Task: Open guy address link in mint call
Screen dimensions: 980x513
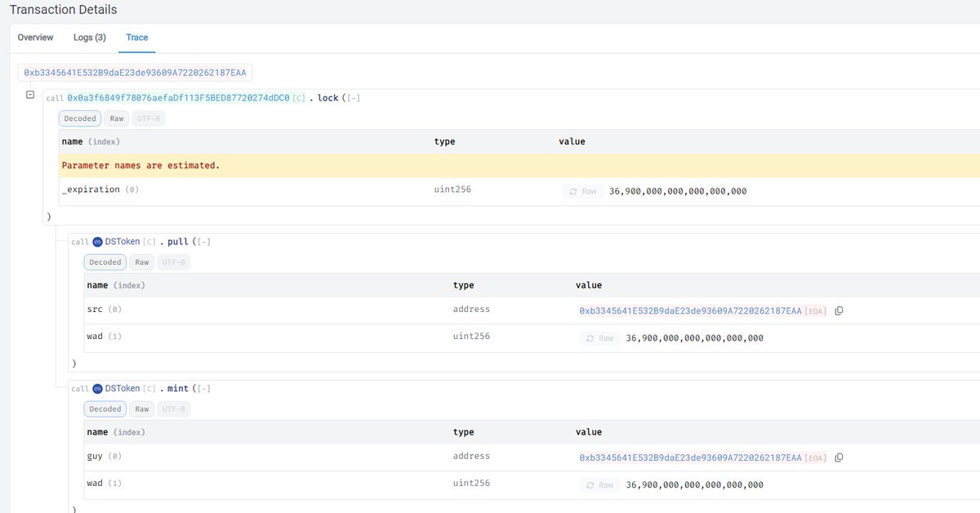Action: (690, 457)
